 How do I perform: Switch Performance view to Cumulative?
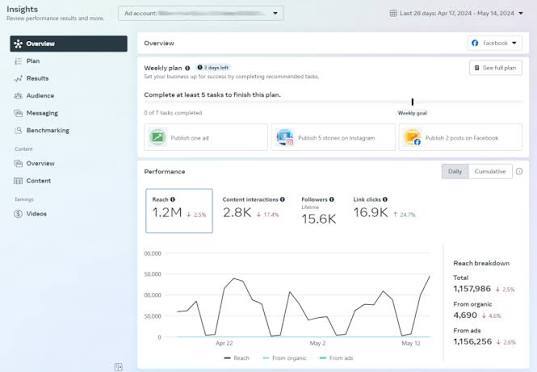pos(490,172)
